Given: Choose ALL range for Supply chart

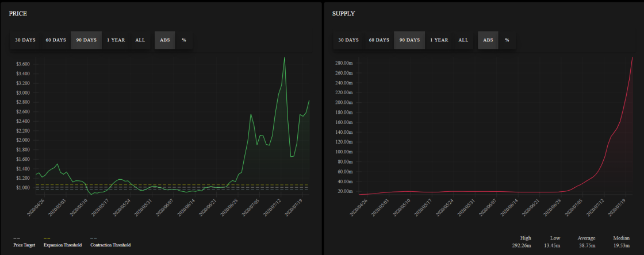Looking at the screenshot, I should click(463, 40).
